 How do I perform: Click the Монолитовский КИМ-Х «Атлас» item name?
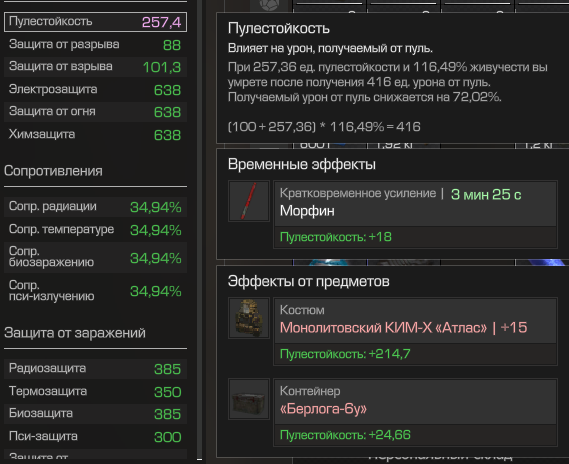[383, 328]
